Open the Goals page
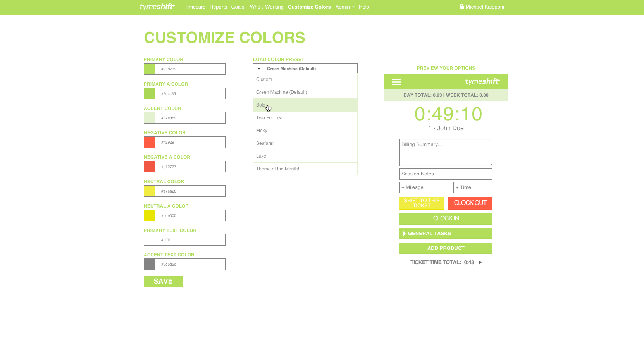644x337 pixels. (238, 7)
